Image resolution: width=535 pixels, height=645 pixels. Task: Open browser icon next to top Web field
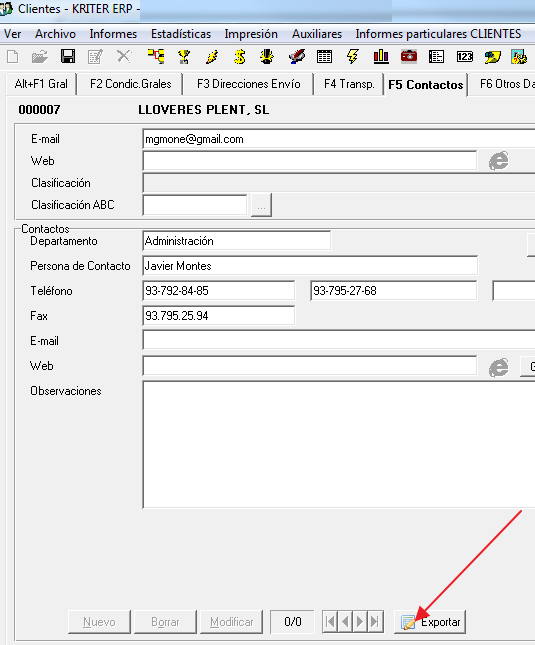tap(498, 161)
